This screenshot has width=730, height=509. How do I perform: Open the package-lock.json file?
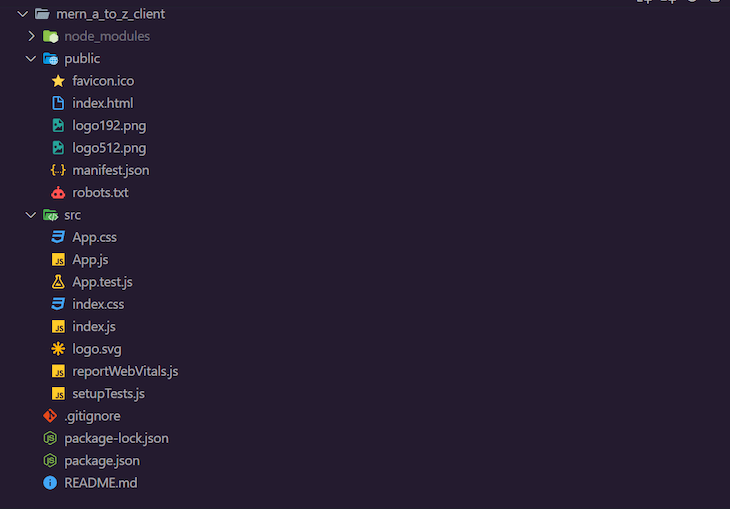point(116,438)
